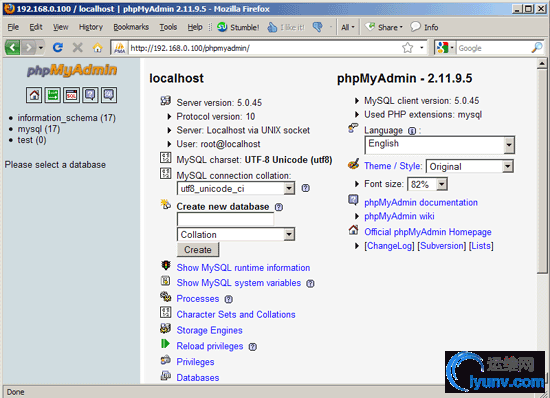550x398 pixels.
Task: Open the Edit menu
Action: tap(36, 27)
